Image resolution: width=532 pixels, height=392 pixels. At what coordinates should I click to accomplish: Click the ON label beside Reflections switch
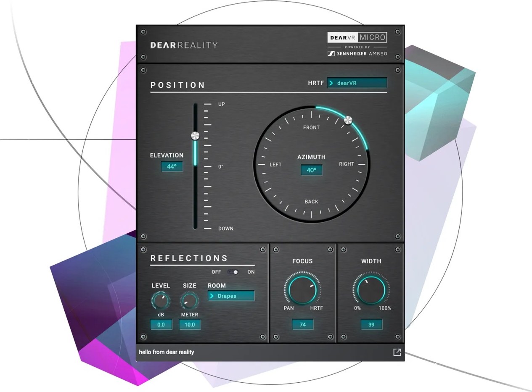pos(251,272)
